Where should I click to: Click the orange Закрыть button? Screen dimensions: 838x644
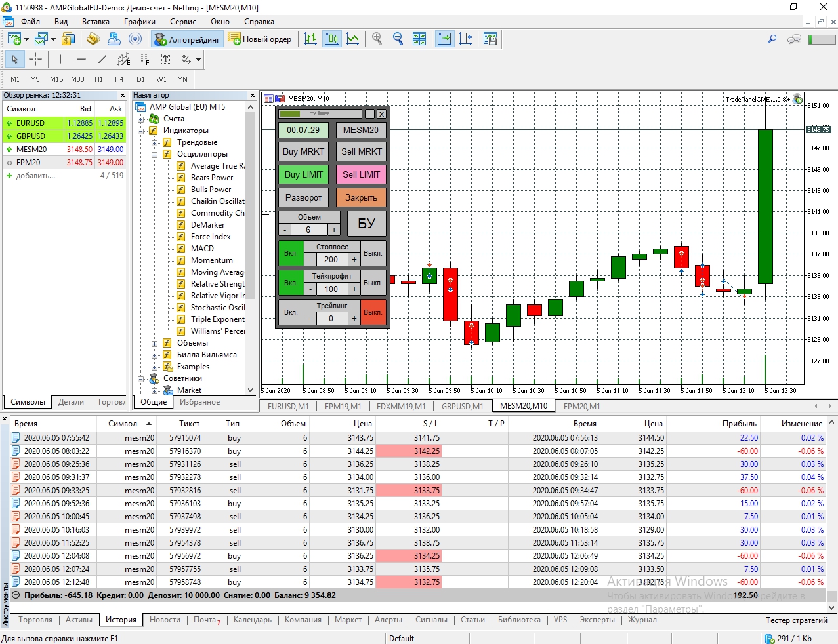point(361,197)
